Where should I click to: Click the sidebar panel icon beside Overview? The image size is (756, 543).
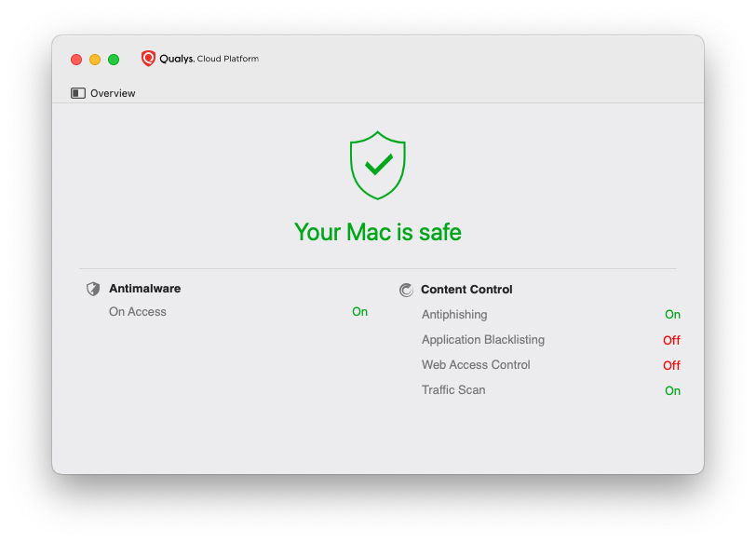pyautogui.click(x=78, y=93)
